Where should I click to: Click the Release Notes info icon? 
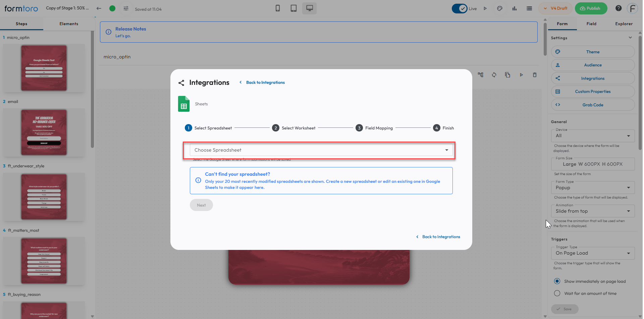coord(108,32)
